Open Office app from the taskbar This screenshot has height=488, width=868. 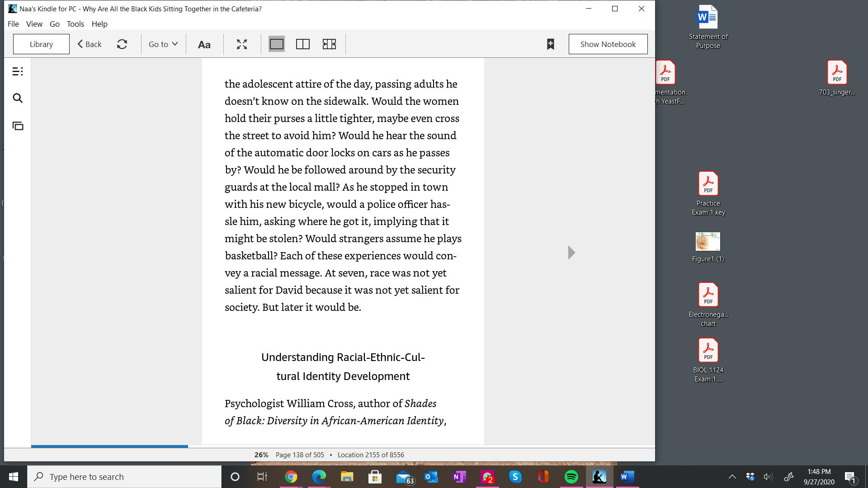point(543,477)
